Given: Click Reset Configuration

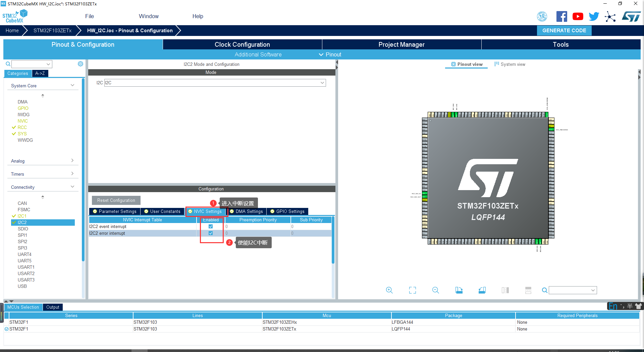Looking at the screenshot, I should (116, 200).
